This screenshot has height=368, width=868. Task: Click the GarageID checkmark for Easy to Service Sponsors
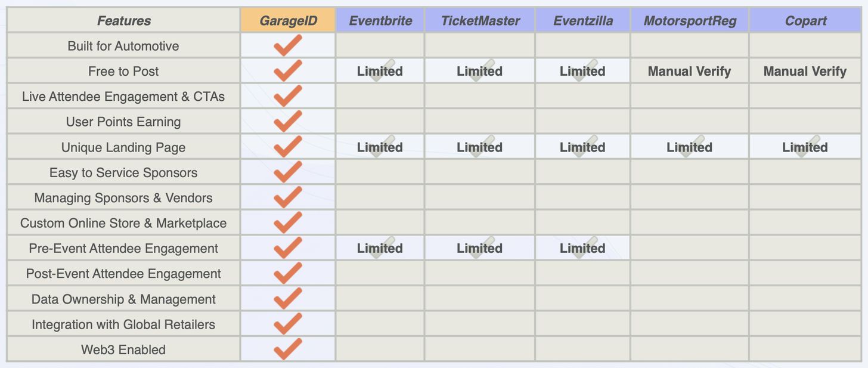(x=288, y=172)
